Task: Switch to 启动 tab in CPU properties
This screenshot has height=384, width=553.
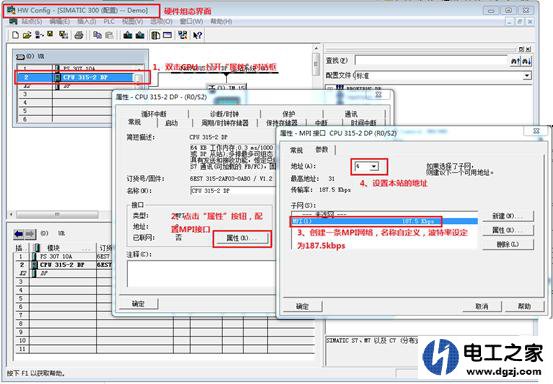Action: coord(172,123)
